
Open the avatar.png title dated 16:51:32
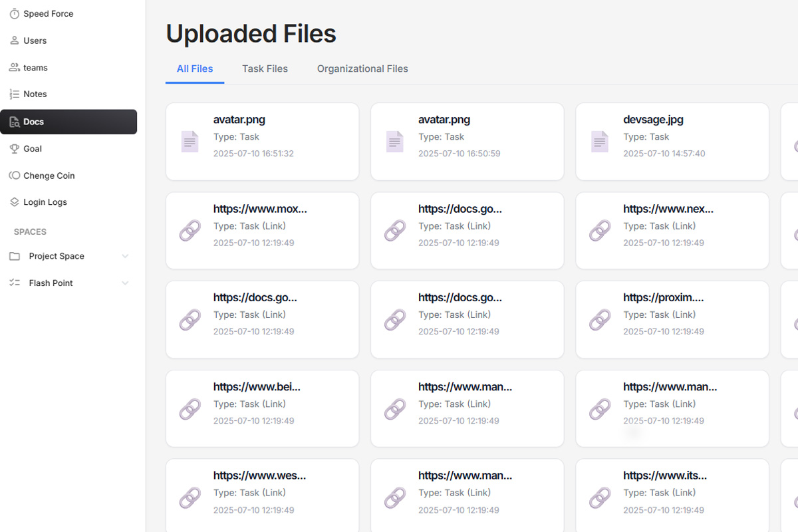tap(239, 120)
